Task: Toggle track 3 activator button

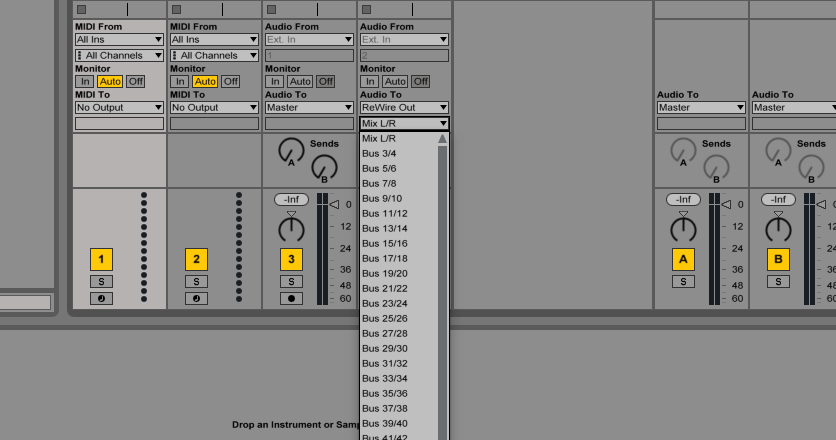Action: (291, 259)
